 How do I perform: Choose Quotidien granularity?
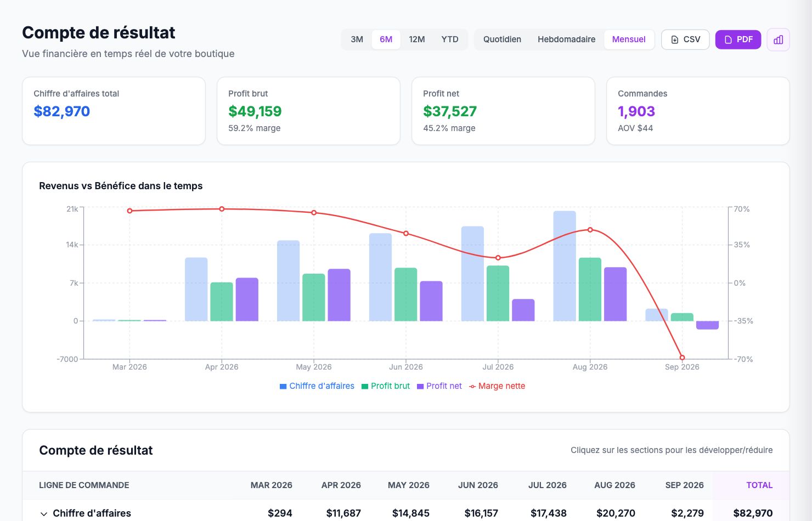click(502, 39)
